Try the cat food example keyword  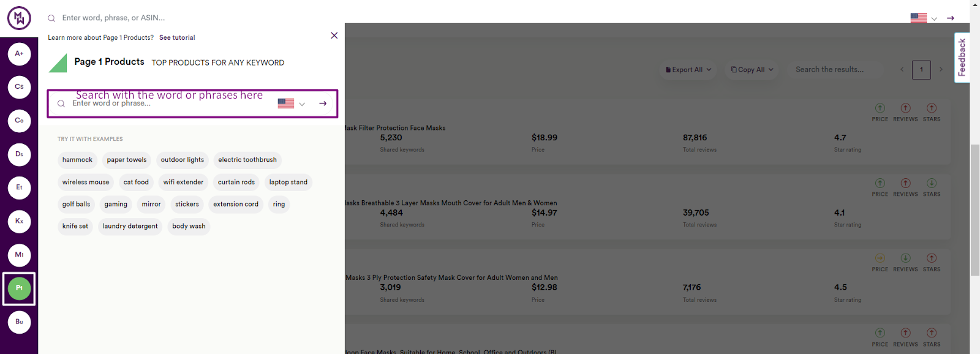[x=136, y=183]
